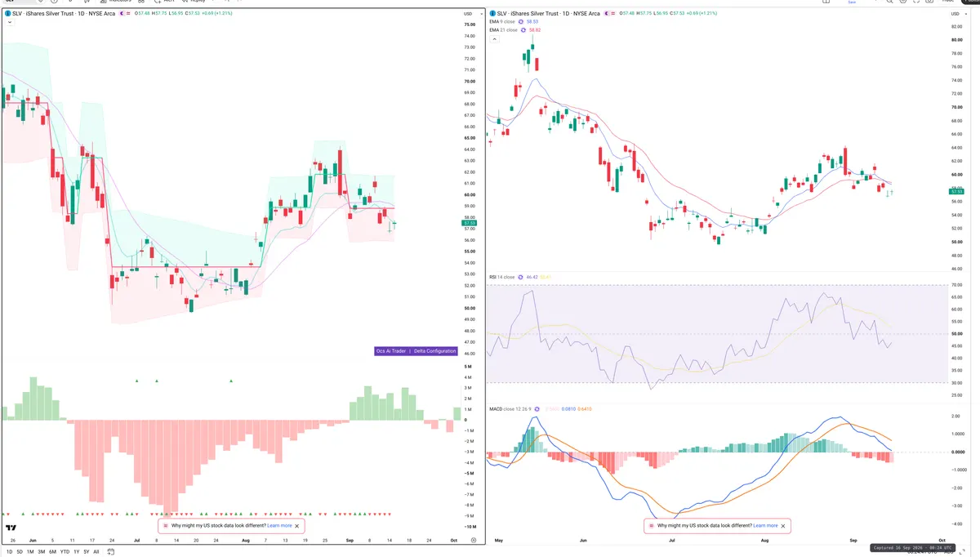Select the 5Y time range button
980x557 pixels.
coord(87,552)
